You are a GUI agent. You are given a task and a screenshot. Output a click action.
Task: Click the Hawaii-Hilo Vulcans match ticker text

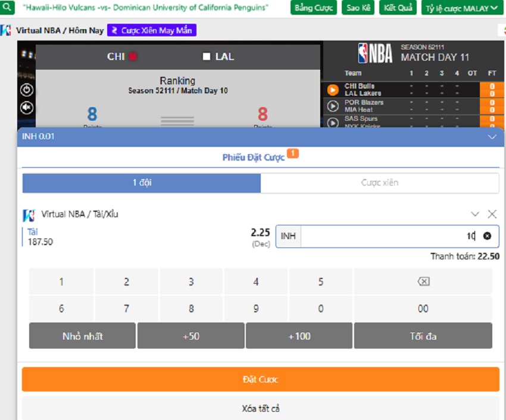pos(145,7)
